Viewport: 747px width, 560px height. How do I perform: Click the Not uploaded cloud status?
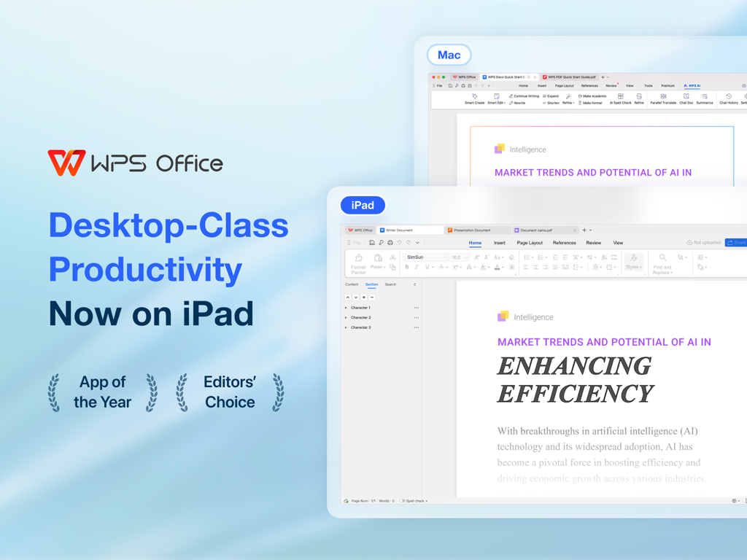703,242
